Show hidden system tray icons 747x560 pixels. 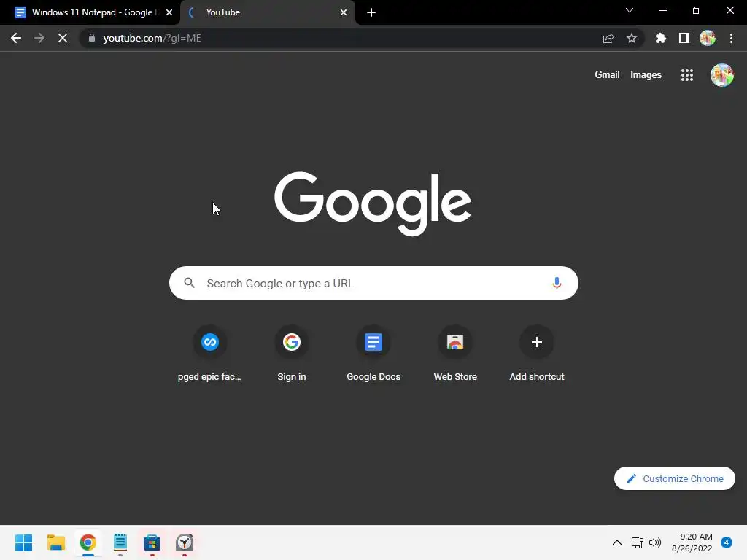click(x=617, y=542)
